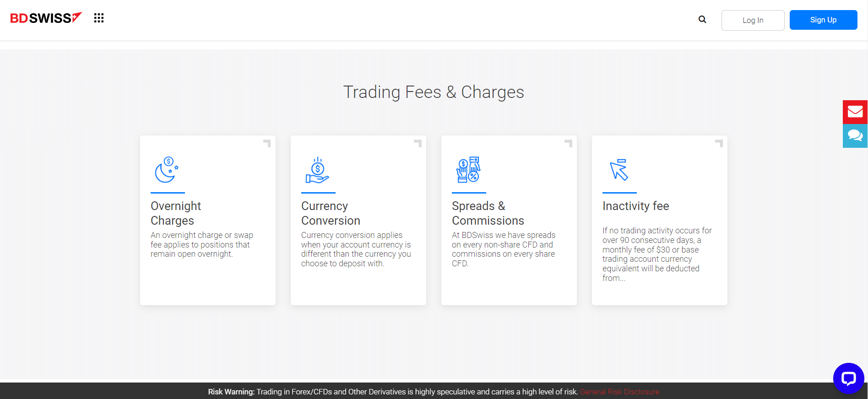Click the 'An overnight charge or swap' description
This screenshot has height=399, width=868.
[202, 244]
